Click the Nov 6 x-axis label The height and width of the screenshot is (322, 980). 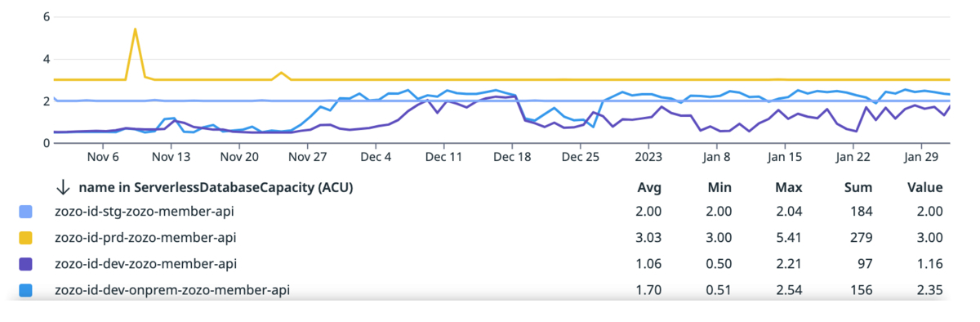(103, 157)
